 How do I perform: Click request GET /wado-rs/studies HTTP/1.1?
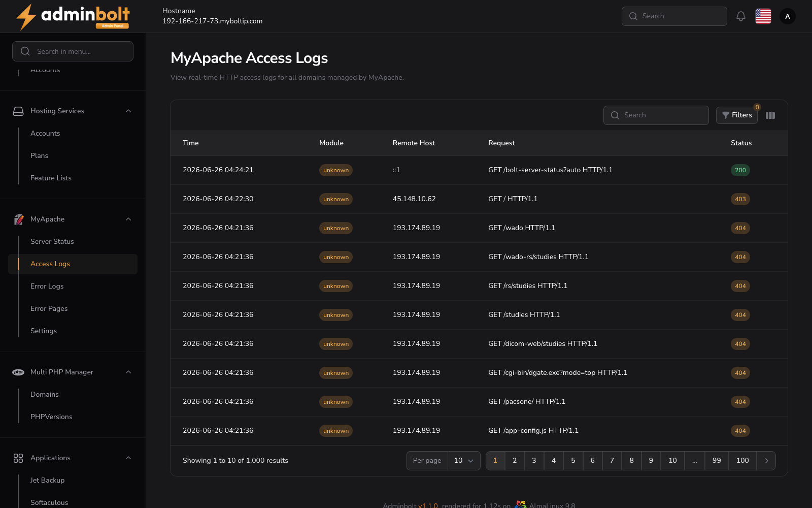(538, 257)
